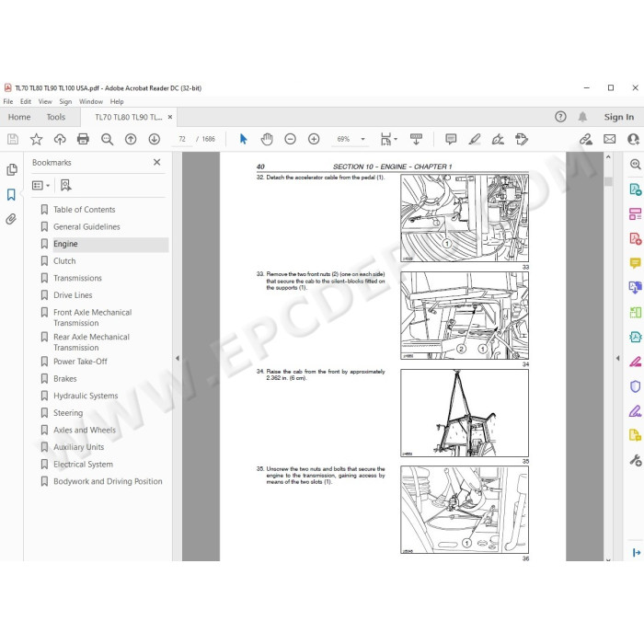
Task: View notifications using the bell icon
Action: pyautogui.click(x=582, y=117)
